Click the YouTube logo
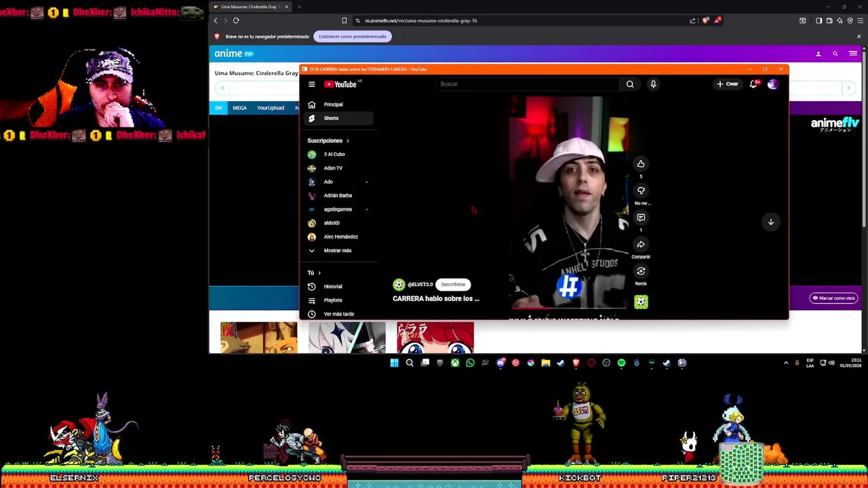868x488 pixels. (341, 84)
